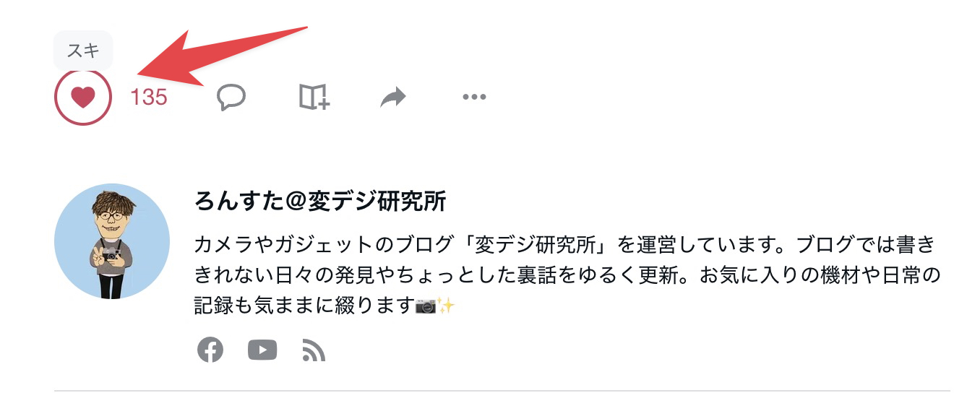The image size is (980, 393).
Task: Open the author's illustrated profile avatar
Action: pyautogui.click(x=112, y=241)
